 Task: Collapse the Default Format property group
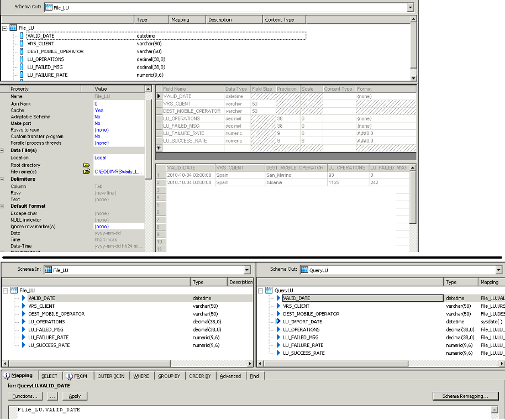coord(2,206)
